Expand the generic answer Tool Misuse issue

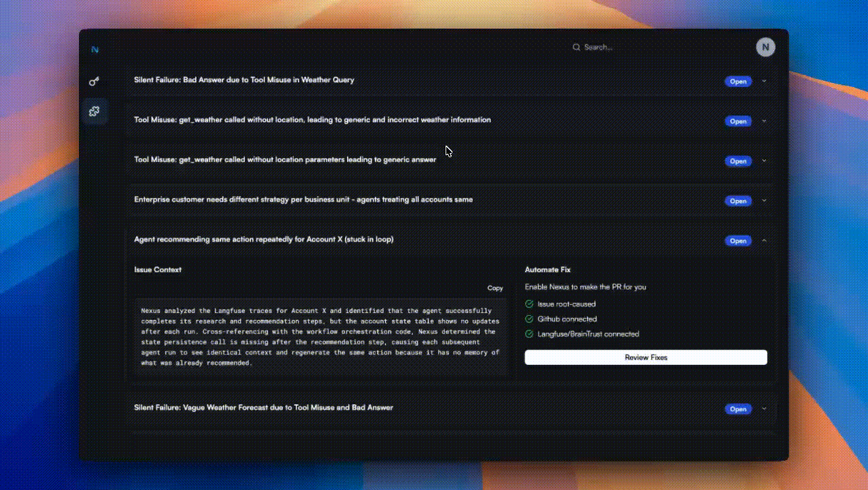(x=763, y=161)
